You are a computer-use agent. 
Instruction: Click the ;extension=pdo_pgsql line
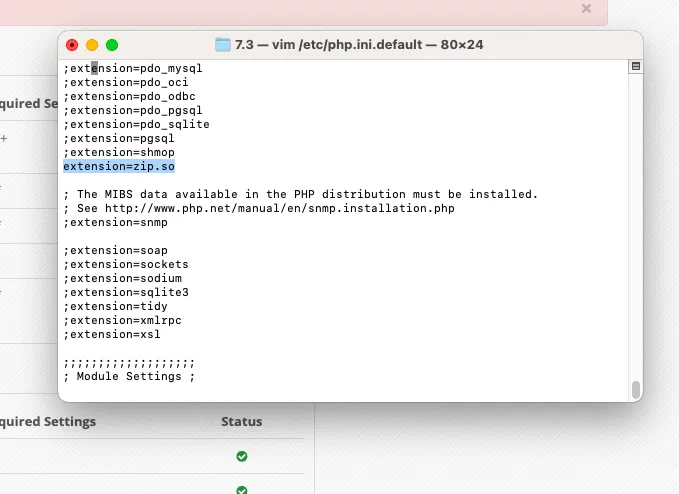pos(133,110)
